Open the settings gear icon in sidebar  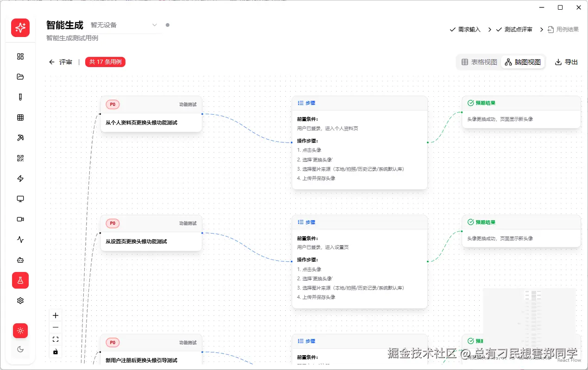point(20,301)
